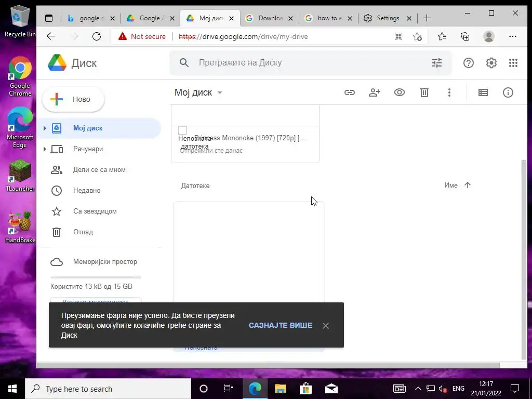532x399 pixels.
Task: Show details info icon
Action: coord(508,92)
